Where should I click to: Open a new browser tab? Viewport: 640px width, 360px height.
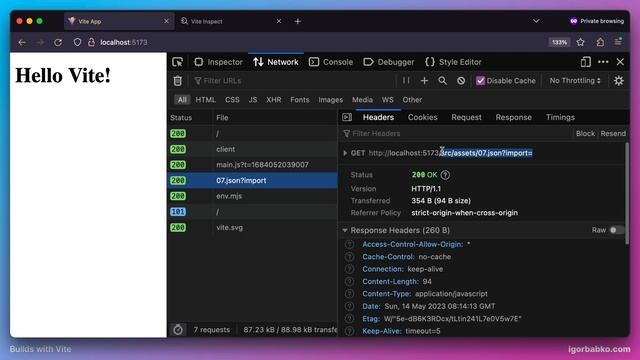coord(298,21)
